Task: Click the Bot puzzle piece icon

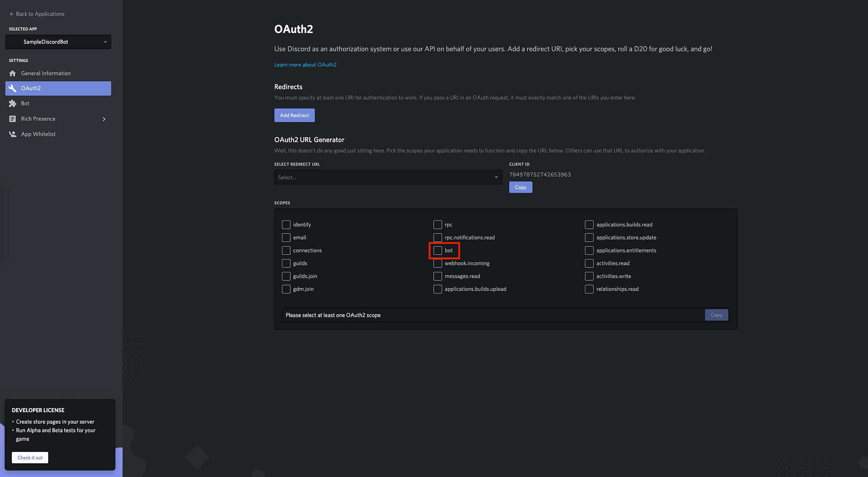Action: pos(13,104)
